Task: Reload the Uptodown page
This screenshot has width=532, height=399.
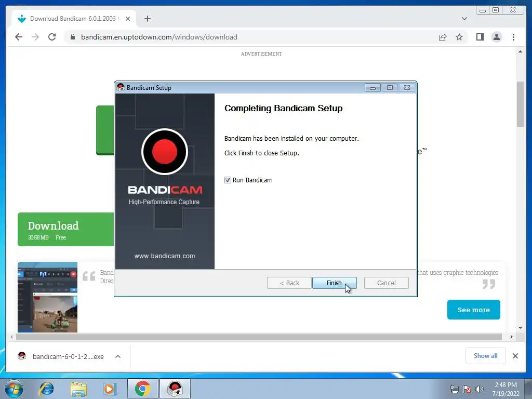Action: [x=52, y=37]
